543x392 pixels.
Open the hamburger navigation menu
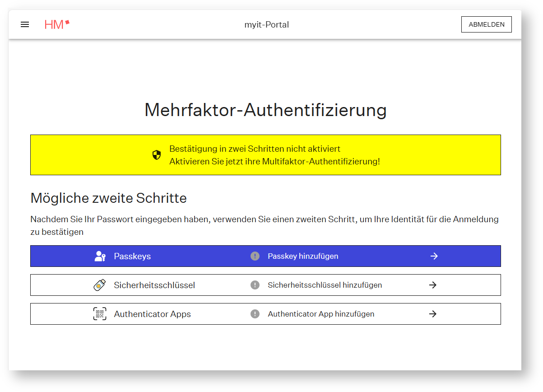(25, 24)
